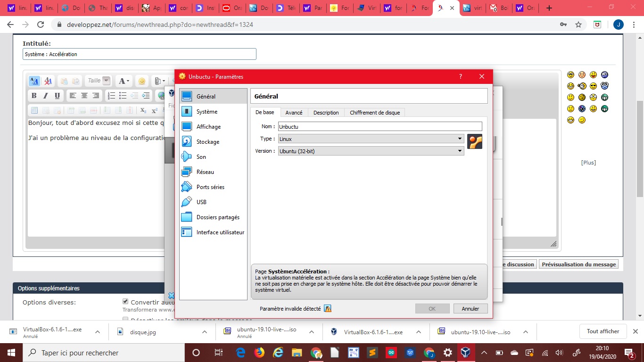The image size is (644, 362).
Task: Click the dialog help question mark
Action: click(x=461, y=76)
